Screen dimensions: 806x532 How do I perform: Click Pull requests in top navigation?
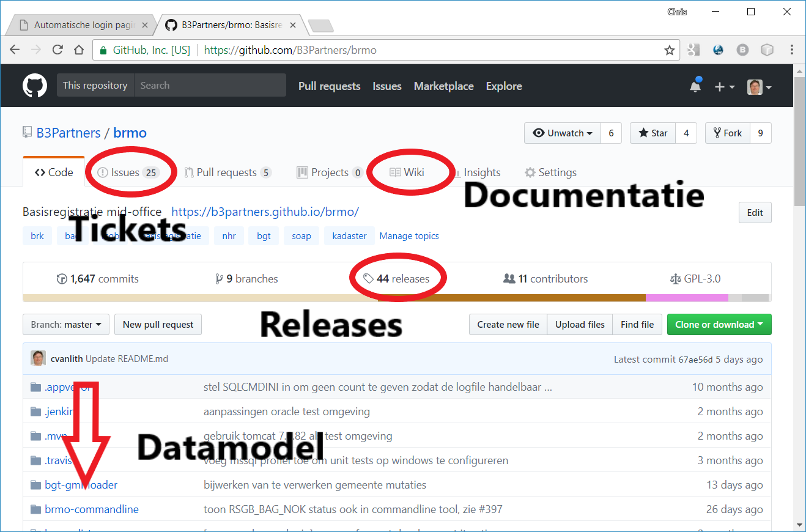[329, 86]
